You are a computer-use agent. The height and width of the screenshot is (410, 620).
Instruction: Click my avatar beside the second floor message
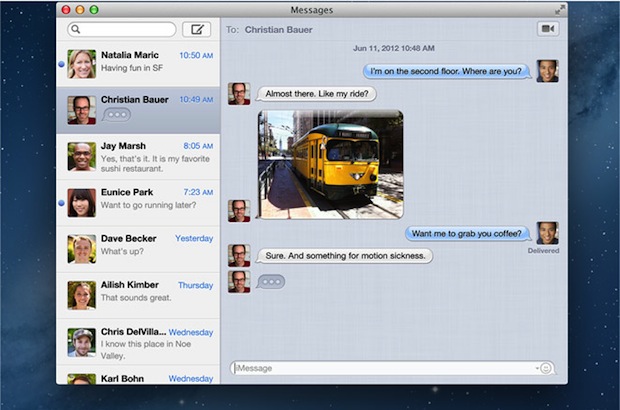(x=547, y=71)
